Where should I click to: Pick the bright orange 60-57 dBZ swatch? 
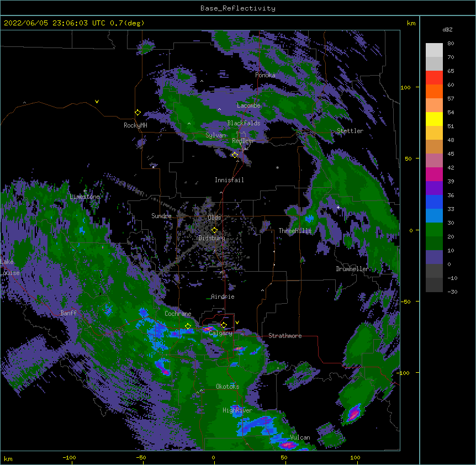[434, 91]
